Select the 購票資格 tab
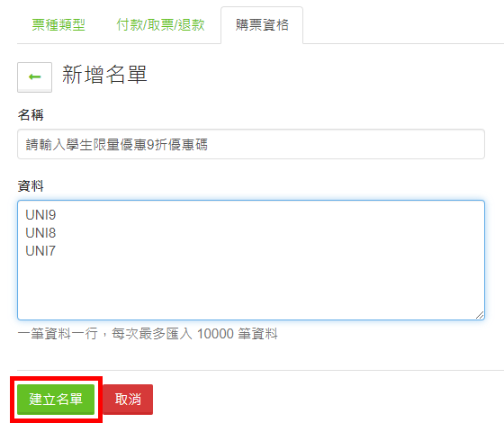 tap(262, 25)
